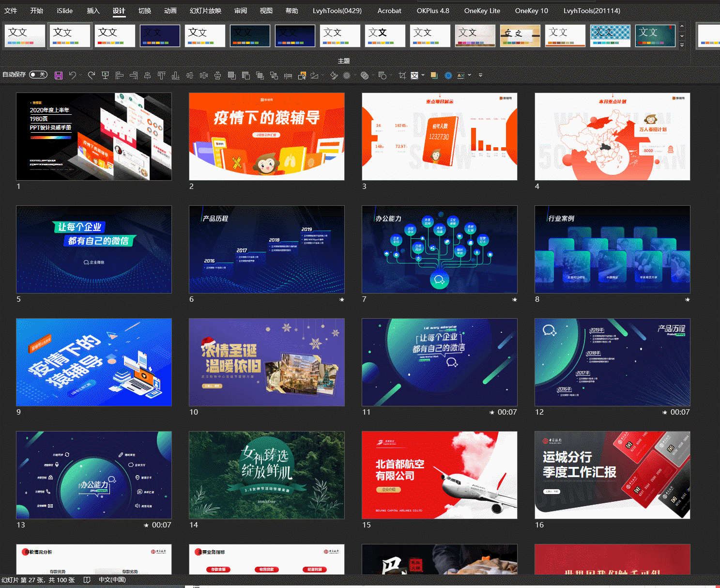Switch to the 动画 tab
This screenshot has width=720, height=588.
pyautogui.click(x=170, y=11)
